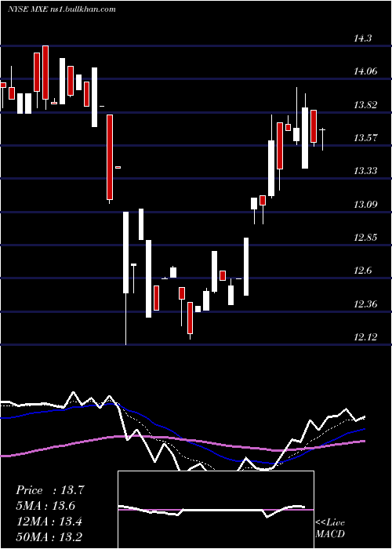Viewport: 392px width, 549px height.
Task: Click the 12.85 price axis label
Action: click(365, 238)
